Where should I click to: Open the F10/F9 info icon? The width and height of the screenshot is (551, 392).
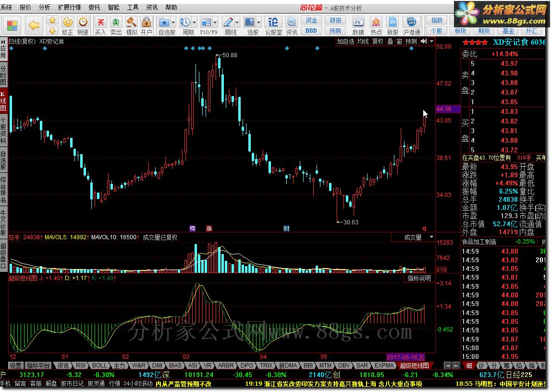pyautogui.click(x=206, y=23)
